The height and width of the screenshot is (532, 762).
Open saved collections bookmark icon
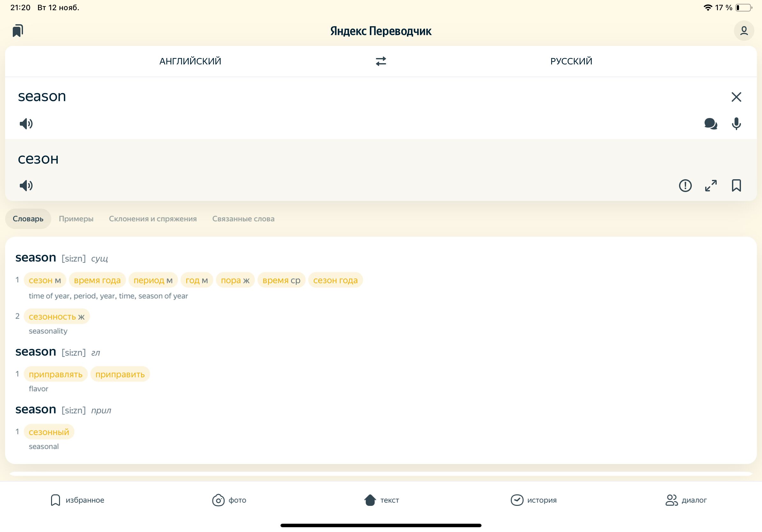(x=18, y=31)
